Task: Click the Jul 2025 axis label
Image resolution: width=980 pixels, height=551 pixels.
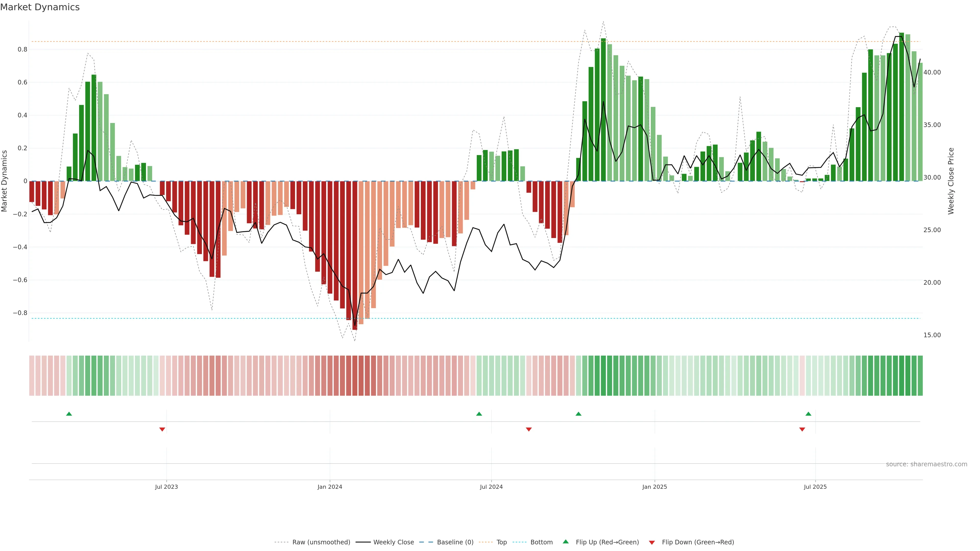Action: click(x=815, y=487)
